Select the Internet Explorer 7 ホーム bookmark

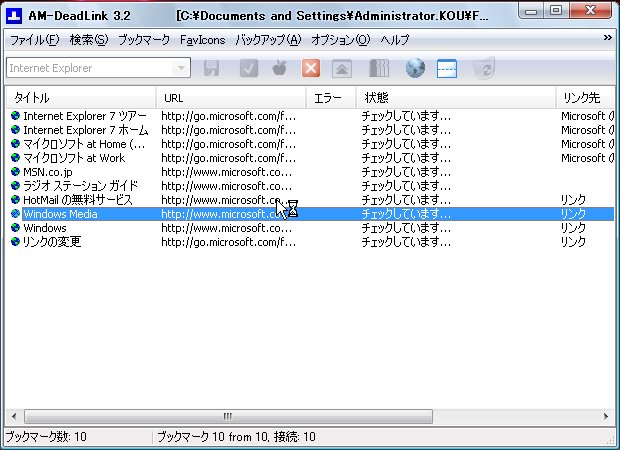click(85, 130)
